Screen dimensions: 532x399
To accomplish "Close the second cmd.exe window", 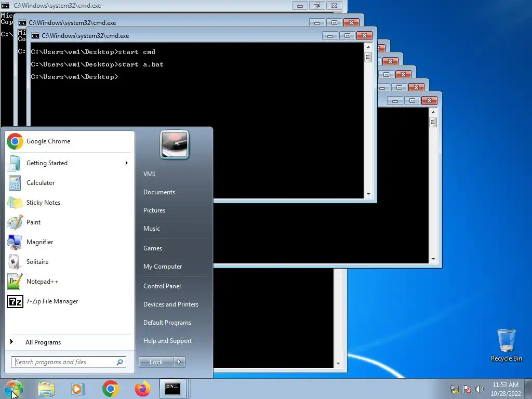I will [352, 23].
